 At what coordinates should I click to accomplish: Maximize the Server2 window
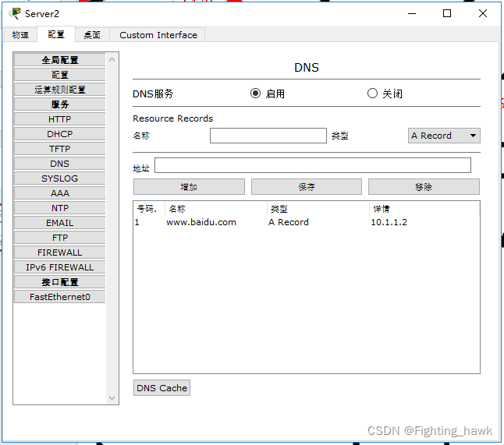coord(447,13)
